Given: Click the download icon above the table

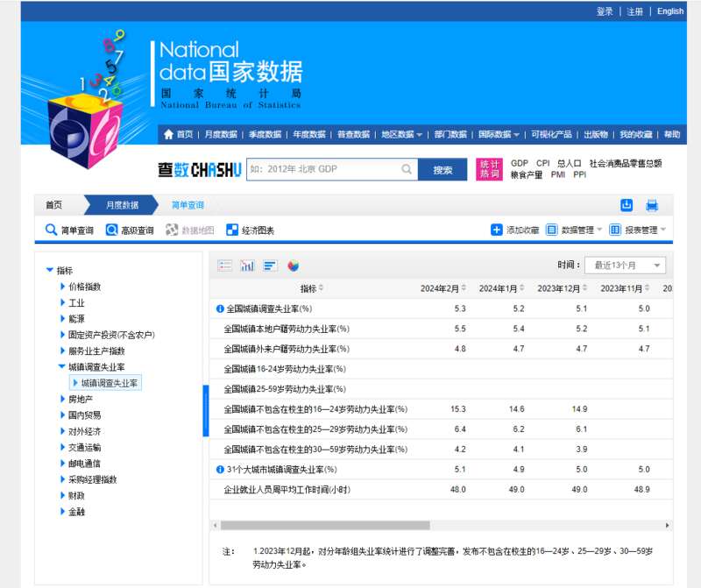Looking at the screenshot, I should click(627, 205).
